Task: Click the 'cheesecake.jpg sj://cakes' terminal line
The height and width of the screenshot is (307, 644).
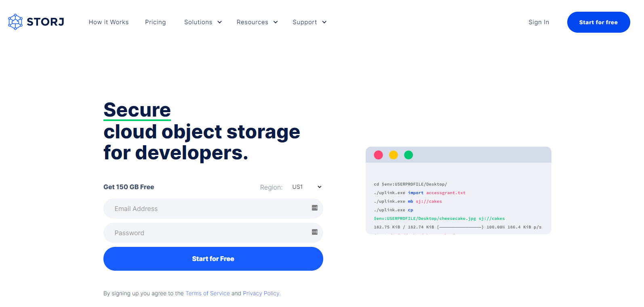Action: pyautogui.click(x=439, y=219)
